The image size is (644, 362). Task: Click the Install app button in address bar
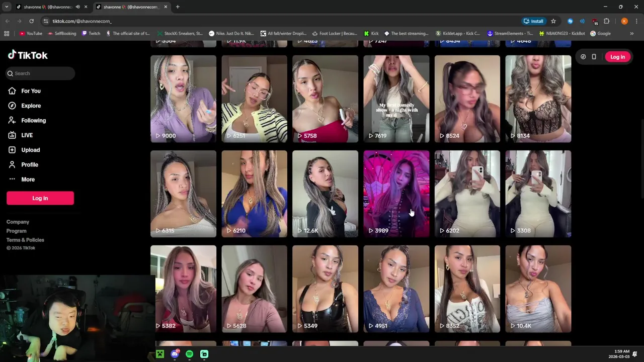[533, 21]
